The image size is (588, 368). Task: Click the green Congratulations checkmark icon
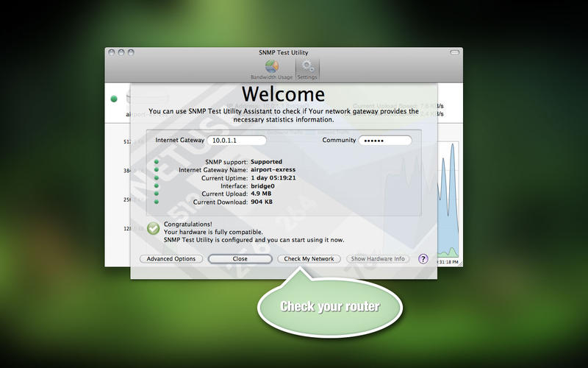point(153,228)
